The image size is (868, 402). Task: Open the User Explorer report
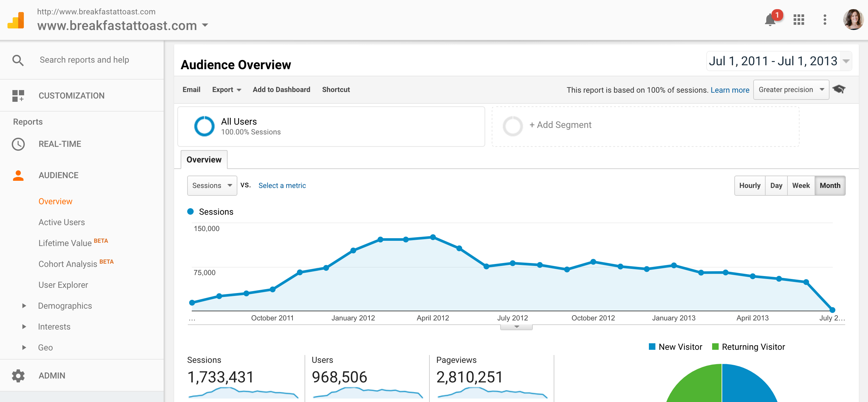click(63, 285)
